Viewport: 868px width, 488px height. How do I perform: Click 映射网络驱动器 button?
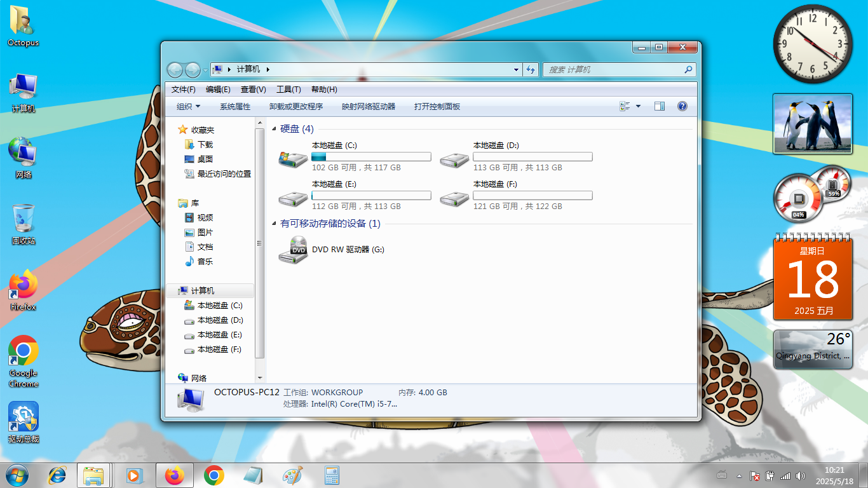pos(369,107)
